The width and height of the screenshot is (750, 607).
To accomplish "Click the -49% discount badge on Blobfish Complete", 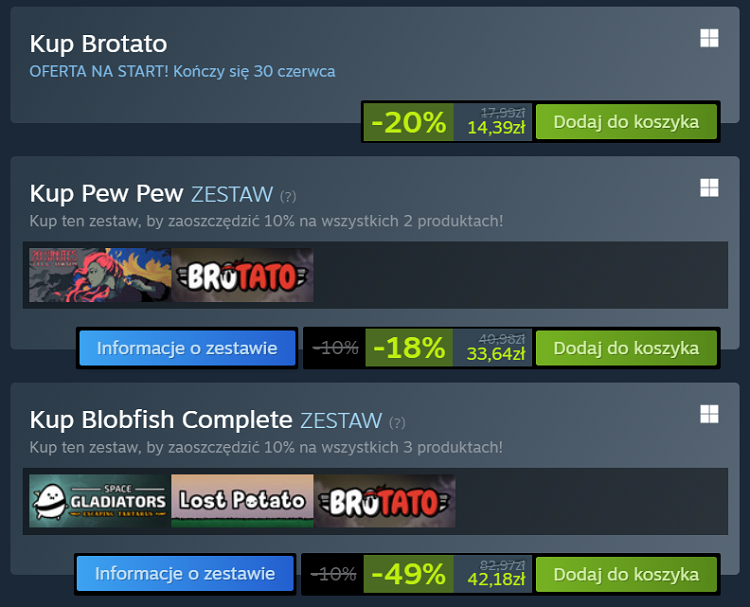I will pyautogui.click(x=408, y=574).
